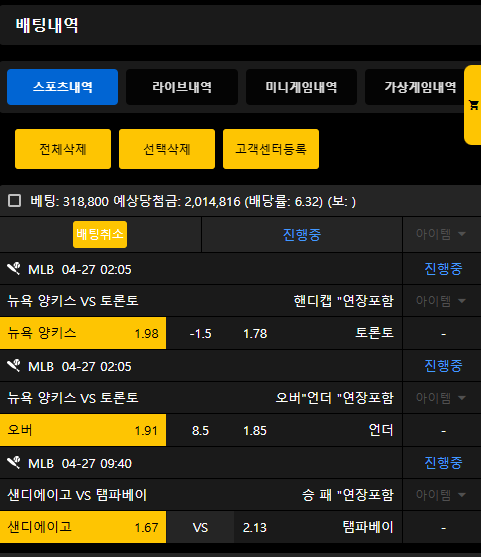Open the 아이템 dropdown next to the top 진행중 status
The height and width of the screenshot is (557, 481).
point(441,234)
